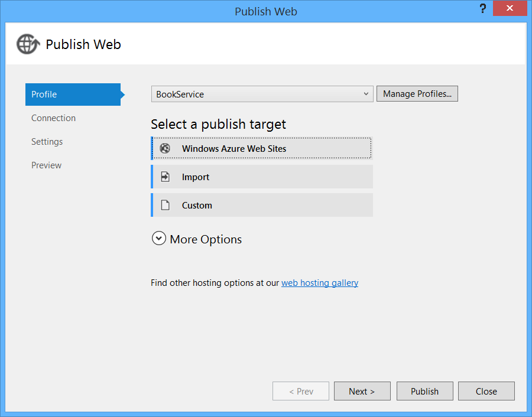532x417 pixels.
Task: Open the web hosting gallery link
Action: 319,283
